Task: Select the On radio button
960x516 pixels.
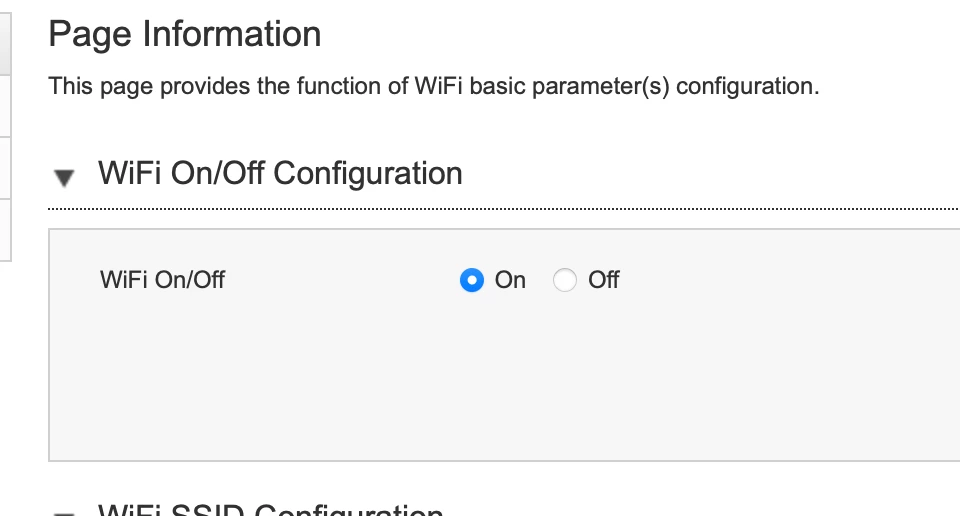Action: tap(472, 280)
